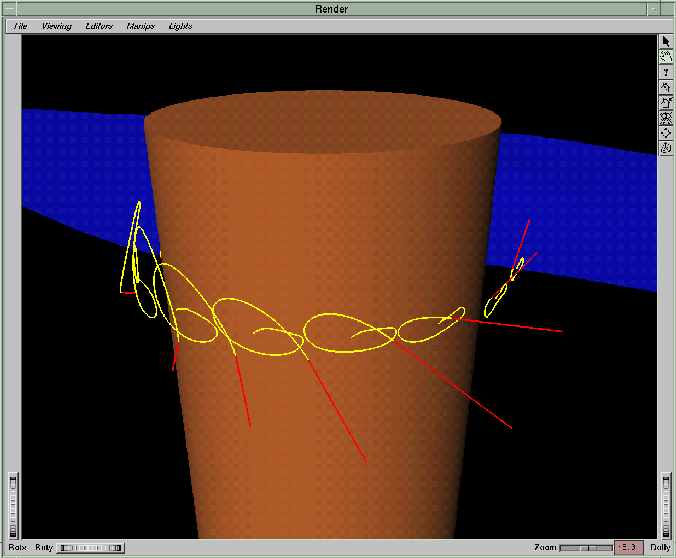Expand the Manips menu
This screenshot has height=558, width=676.
[x=140, y=26]
